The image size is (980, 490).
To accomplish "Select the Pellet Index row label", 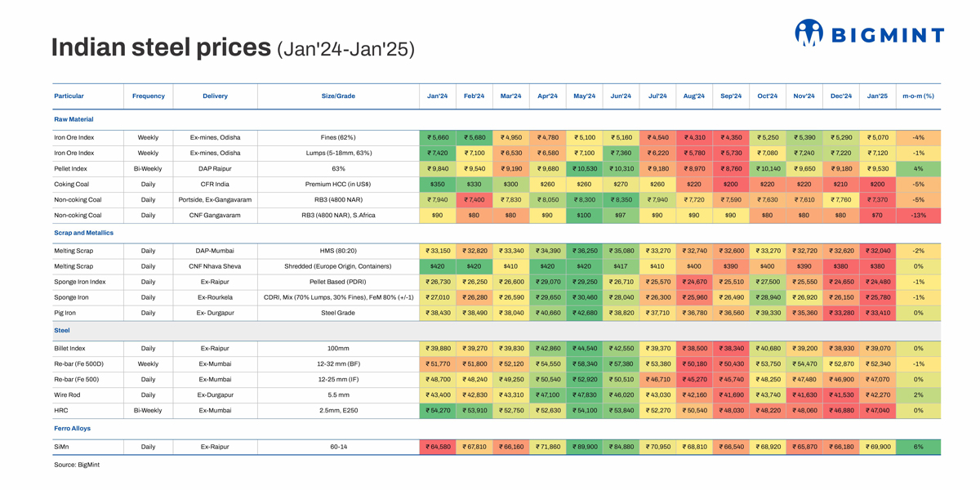I will tap(70, 169).
